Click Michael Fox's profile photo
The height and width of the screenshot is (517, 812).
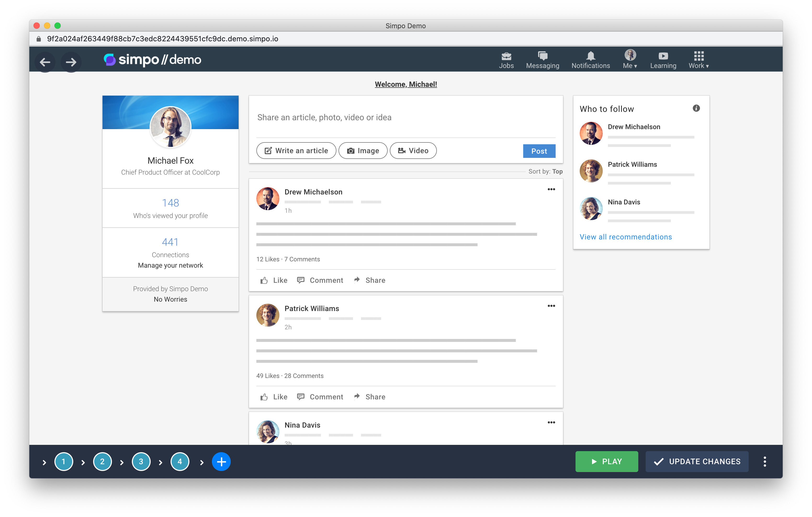pyautogui.click(x=170, y=127)
